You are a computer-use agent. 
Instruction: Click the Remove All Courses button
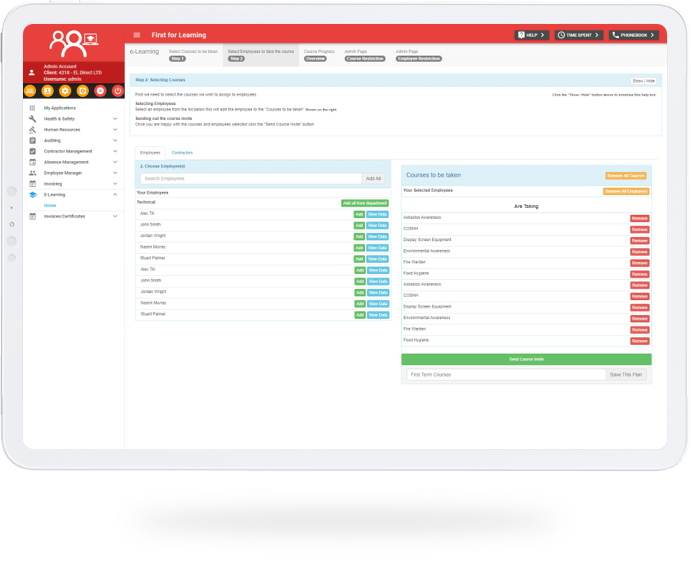626,176
